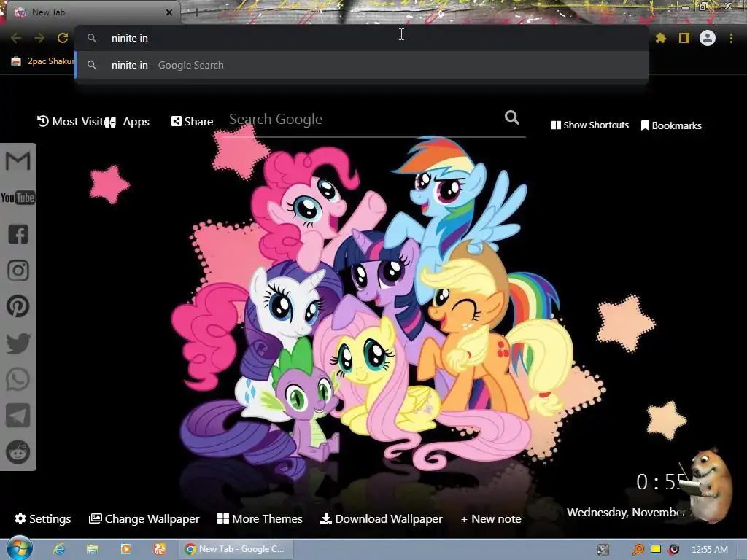Open YouTube from the sidebar
This screenshot has width=747, height=560.
18,198
